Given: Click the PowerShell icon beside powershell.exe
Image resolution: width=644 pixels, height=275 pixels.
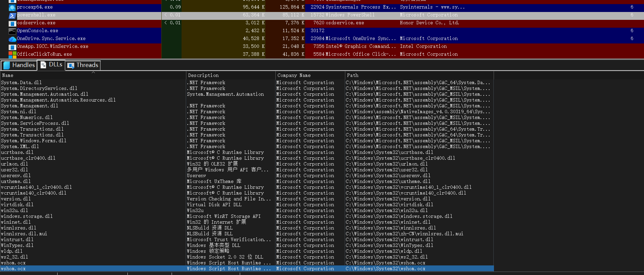Looking at the screenshot, I should 12,15.
